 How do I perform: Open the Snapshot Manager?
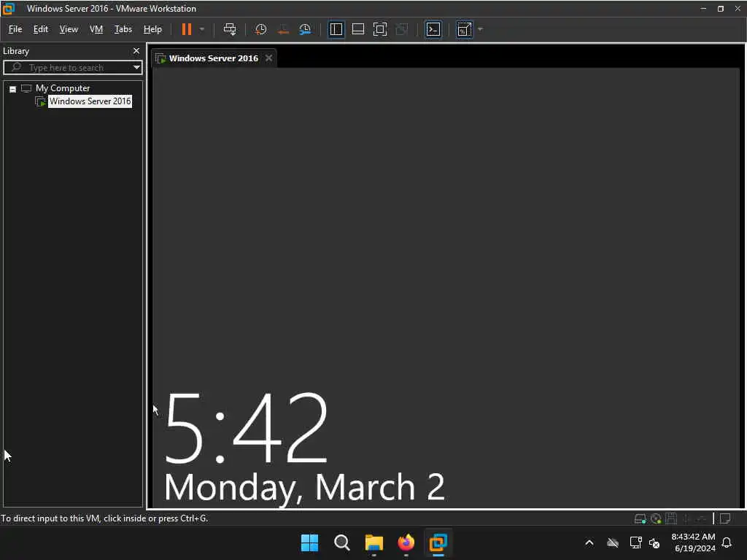(305, 29)
